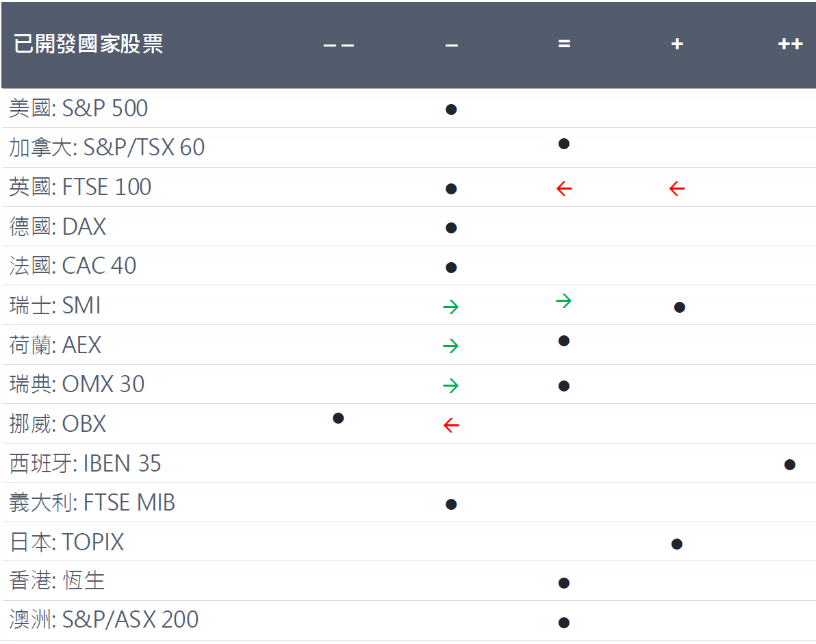Screen dimensions: 816x644
Task: Select the 香港: 恆生 row label
Action: click(x=58, y=580)
